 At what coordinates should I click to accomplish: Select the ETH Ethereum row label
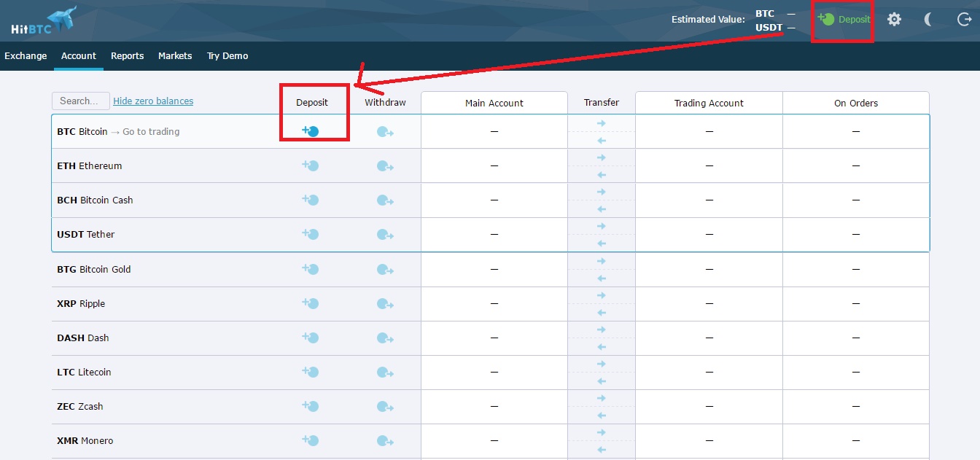click(90, 165)
